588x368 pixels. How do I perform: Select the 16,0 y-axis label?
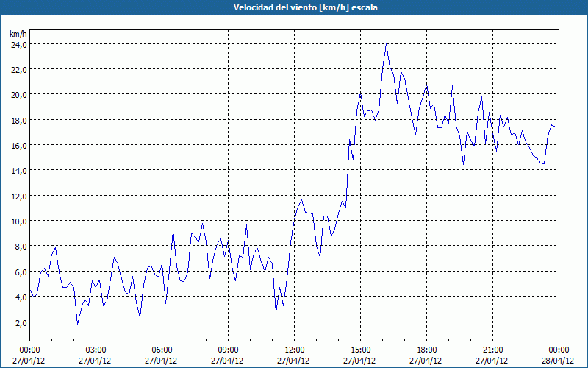click(x=18, y=146)
